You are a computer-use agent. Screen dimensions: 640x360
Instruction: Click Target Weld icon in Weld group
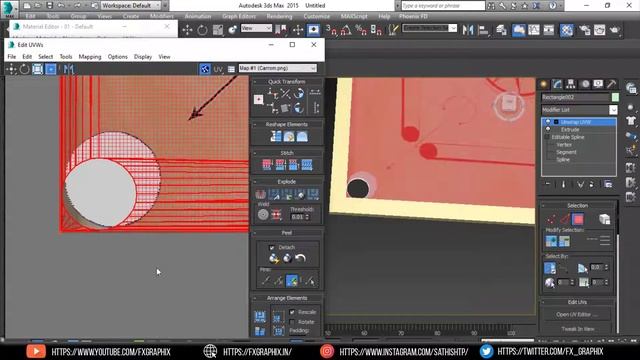(x=263, y=214)
